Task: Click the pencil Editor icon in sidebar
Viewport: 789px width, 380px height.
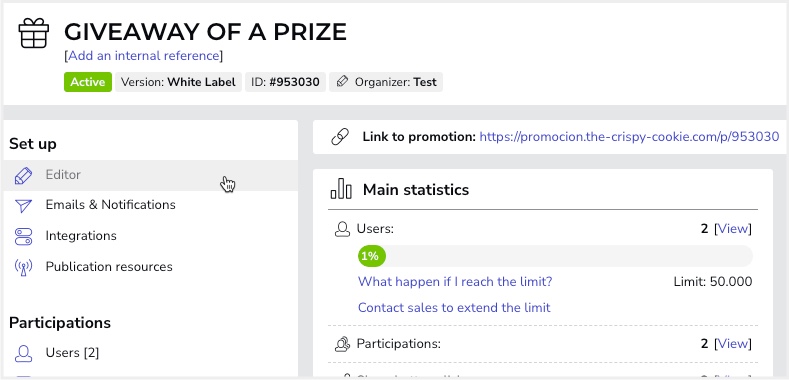Action: pyautogui.click(x=23, y=176)
